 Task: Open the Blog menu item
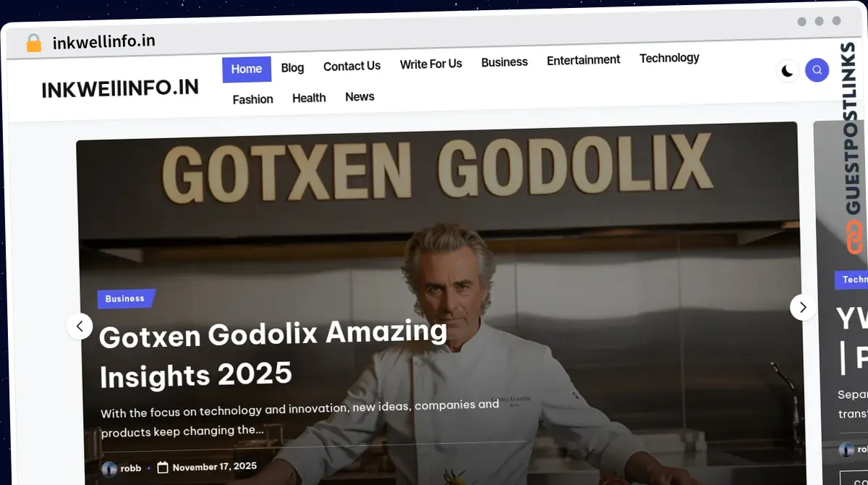pyautogui.click(x=292, y=67)
